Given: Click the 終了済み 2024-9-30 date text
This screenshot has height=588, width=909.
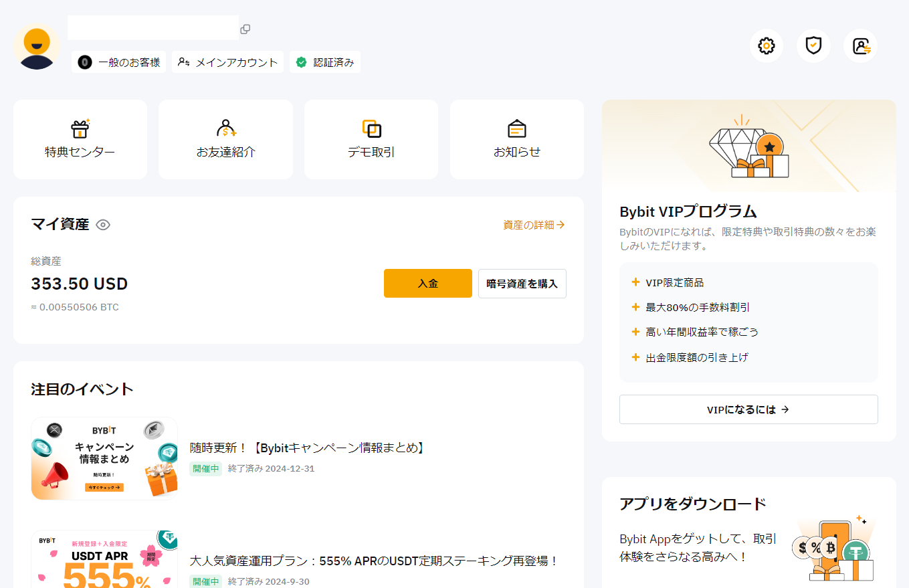Looking at the screenshot, I should pos(268,581).
